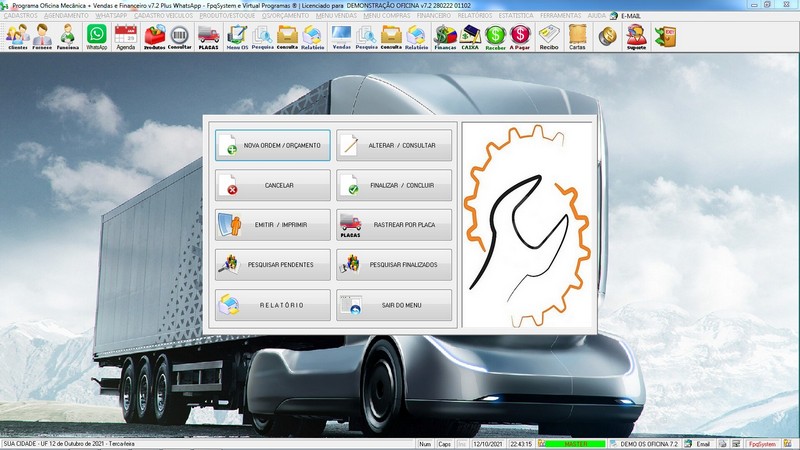The width and height of the screenshot is (800, 450).
Task: Open the Menu OS icon
Action: click(x=237, y=37)
